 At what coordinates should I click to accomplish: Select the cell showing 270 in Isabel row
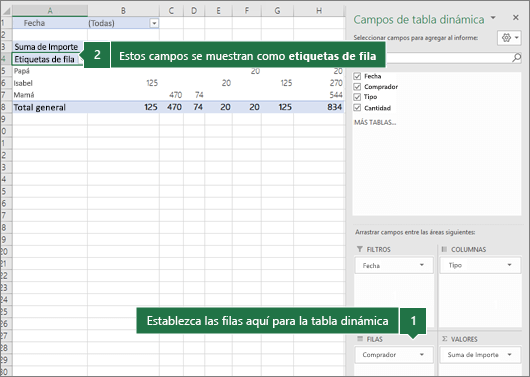pos(319,83)
